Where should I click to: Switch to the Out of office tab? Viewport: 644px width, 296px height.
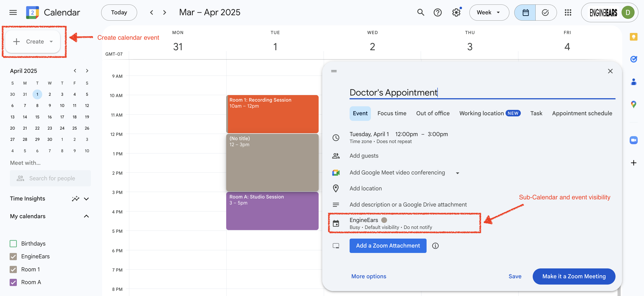pyautogui.click(x=432, y=113)
